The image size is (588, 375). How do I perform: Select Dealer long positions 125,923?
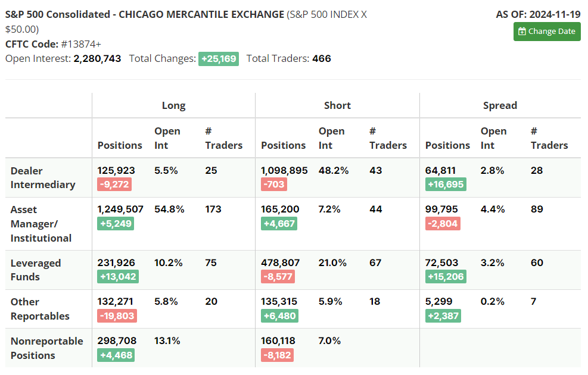pos(116,170)
